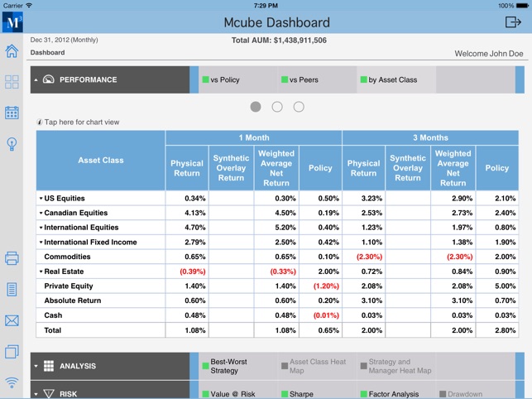
Task: Select the third page indicator dot
Action: [299, 107]
